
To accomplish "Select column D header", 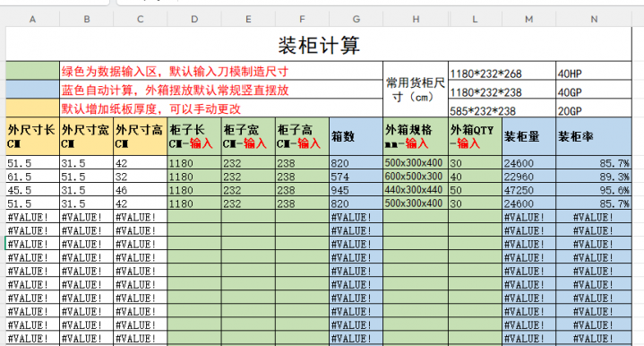I will 194,20.
